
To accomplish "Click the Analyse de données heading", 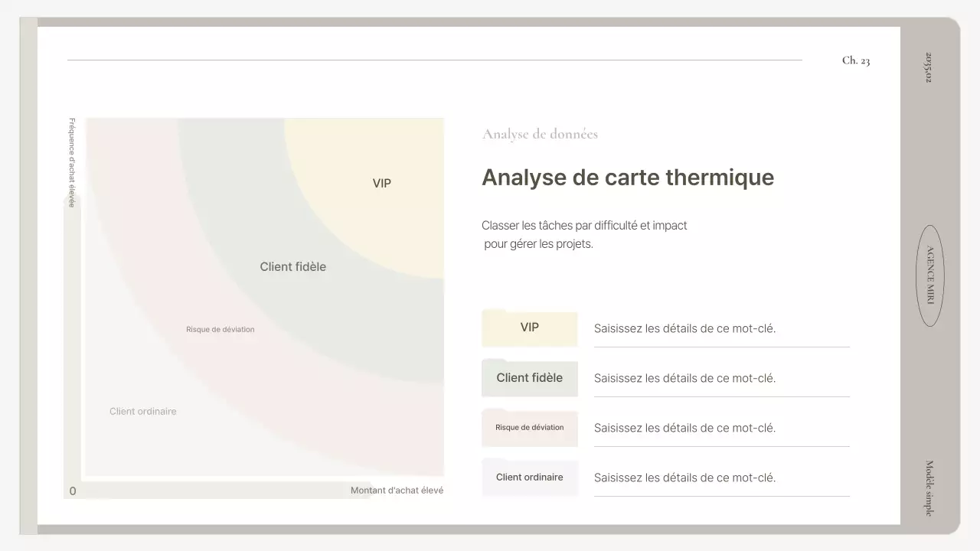I will coord(540,133).
